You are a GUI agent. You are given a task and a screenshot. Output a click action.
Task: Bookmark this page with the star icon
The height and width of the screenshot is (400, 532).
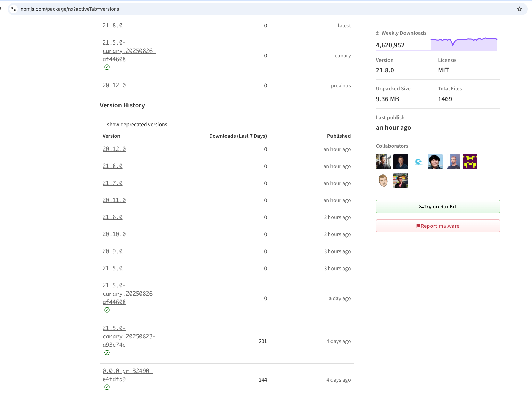point(519,9)
